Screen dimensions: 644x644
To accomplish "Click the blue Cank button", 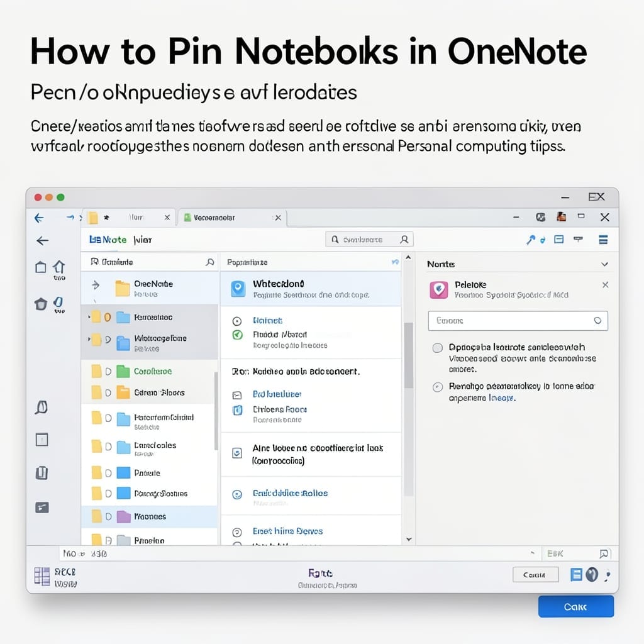I will click(576, 607).
